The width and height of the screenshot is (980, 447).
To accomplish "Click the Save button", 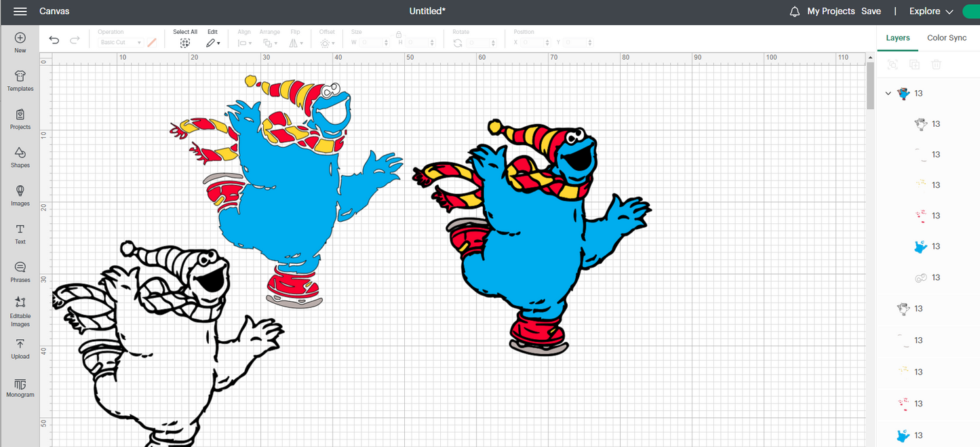I will pyautogui.click(x=871, y=12).
